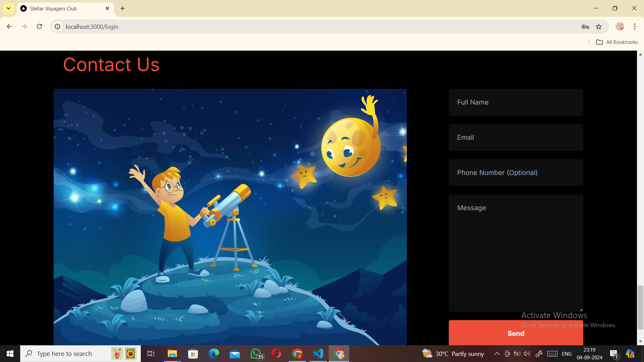Open a new browser tab
Viewport: 644px width, 362px height.
click(123, 8)
